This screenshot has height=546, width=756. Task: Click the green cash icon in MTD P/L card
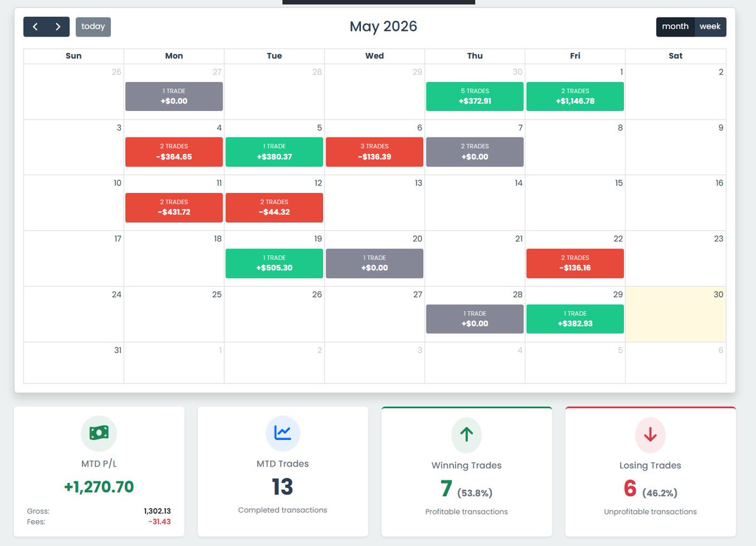99,433
